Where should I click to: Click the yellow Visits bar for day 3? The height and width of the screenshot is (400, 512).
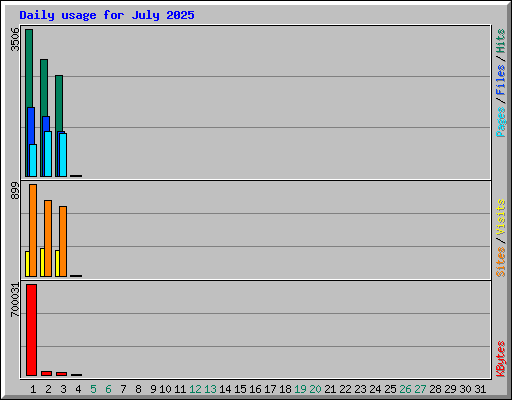pyautogui.click(x=57, y=263)
